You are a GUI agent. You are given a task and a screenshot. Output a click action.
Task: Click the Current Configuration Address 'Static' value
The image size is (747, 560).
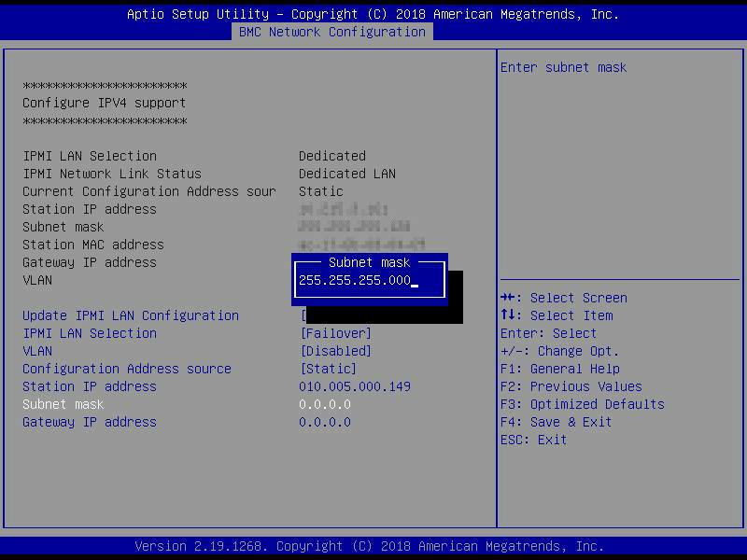pyautogui.click(x=320, y=191)
